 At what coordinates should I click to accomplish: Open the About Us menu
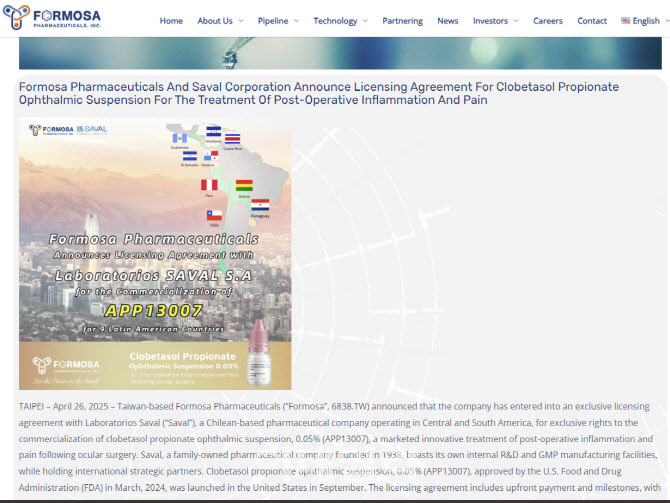[x=215, y=21]
